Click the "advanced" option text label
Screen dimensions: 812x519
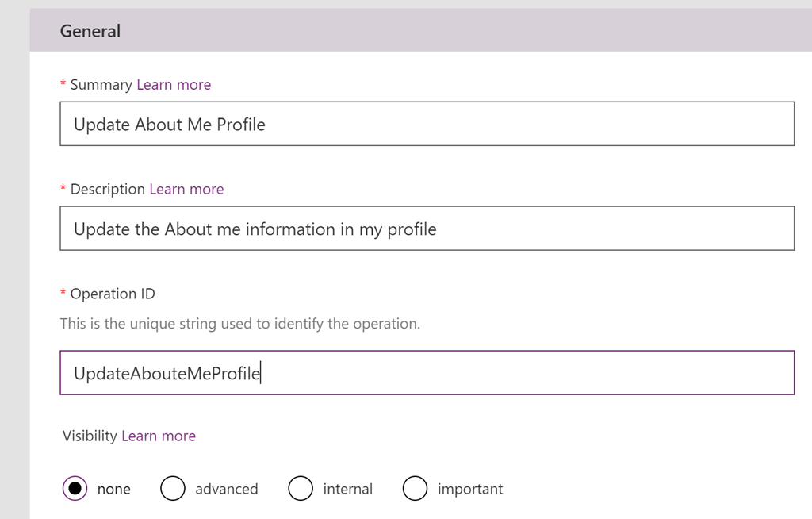coord(227,489)
